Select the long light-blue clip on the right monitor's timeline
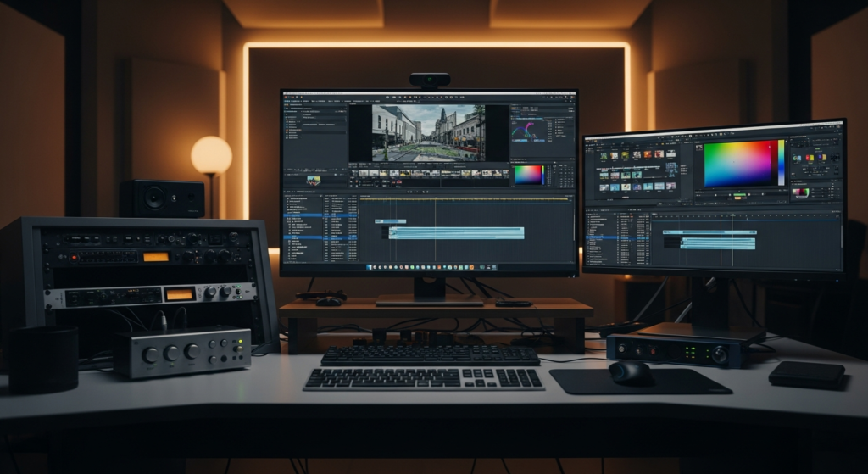 pyautogui.click(x=717, y=243)
